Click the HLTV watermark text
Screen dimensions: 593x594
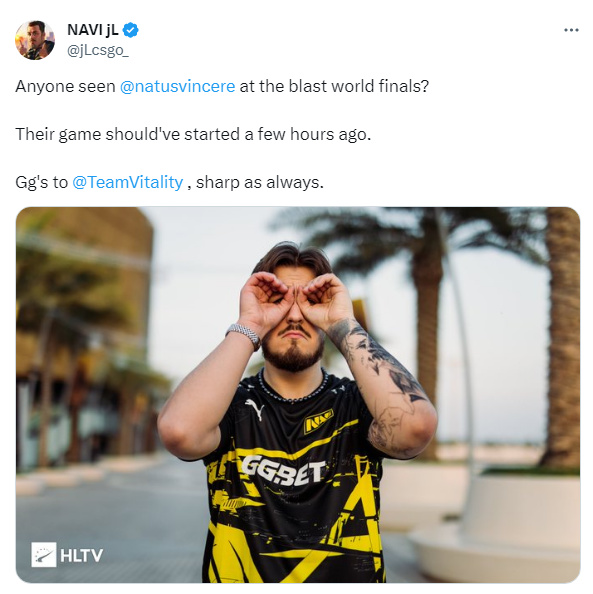tap(81, 556)
